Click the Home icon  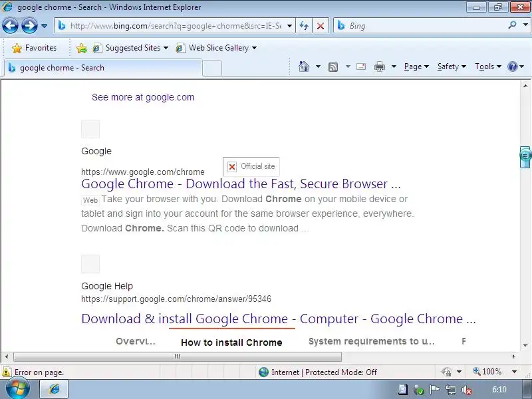click(304, 66)
